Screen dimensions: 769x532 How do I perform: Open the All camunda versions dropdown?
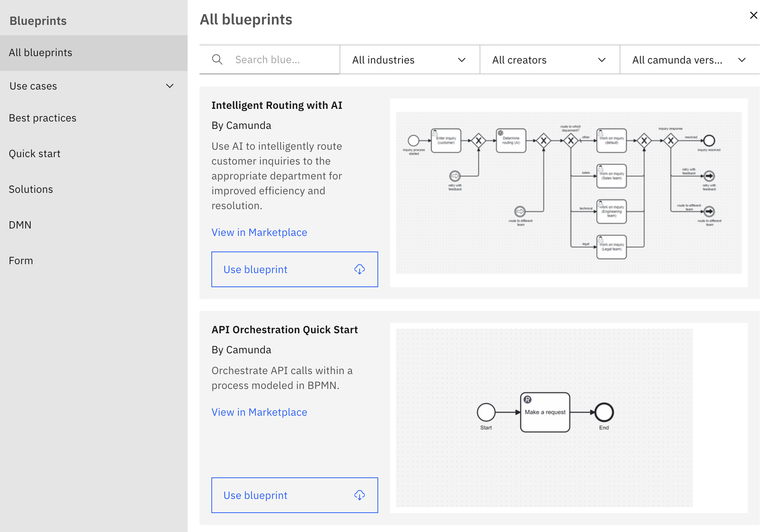[689, 59]
